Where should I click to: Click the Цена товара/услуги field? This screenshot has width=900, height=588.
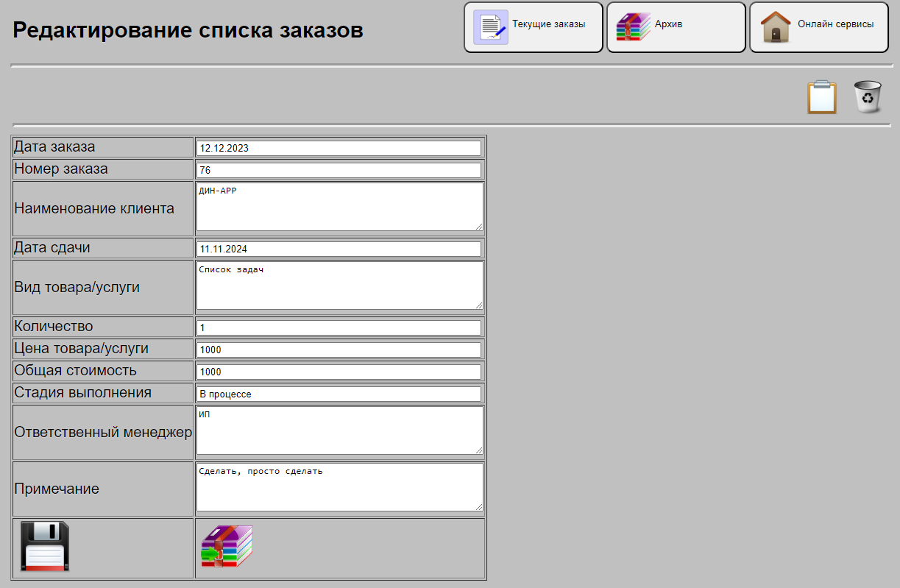pos(339,350)
